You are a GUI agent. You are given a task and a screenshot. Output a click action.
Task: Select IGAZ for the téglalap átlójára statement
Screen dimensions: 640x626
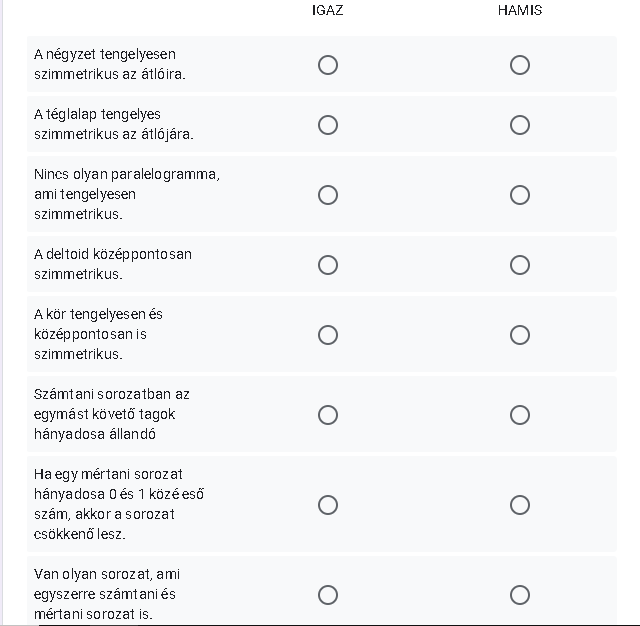(328, 125)
